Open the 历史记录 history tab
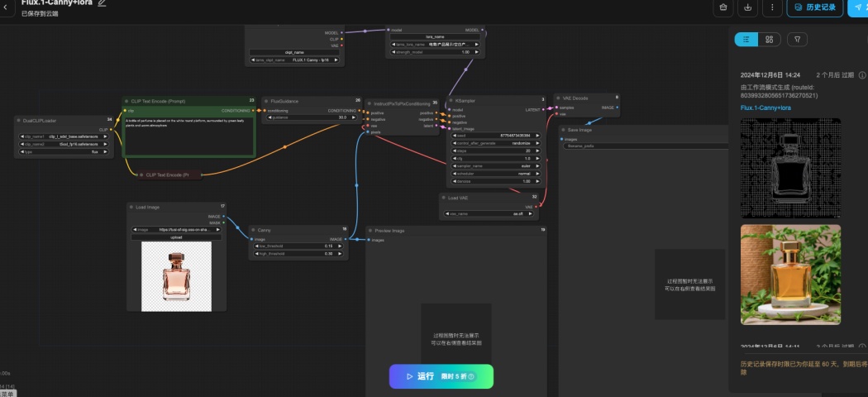The image size is (868, 397). [815, 7]
